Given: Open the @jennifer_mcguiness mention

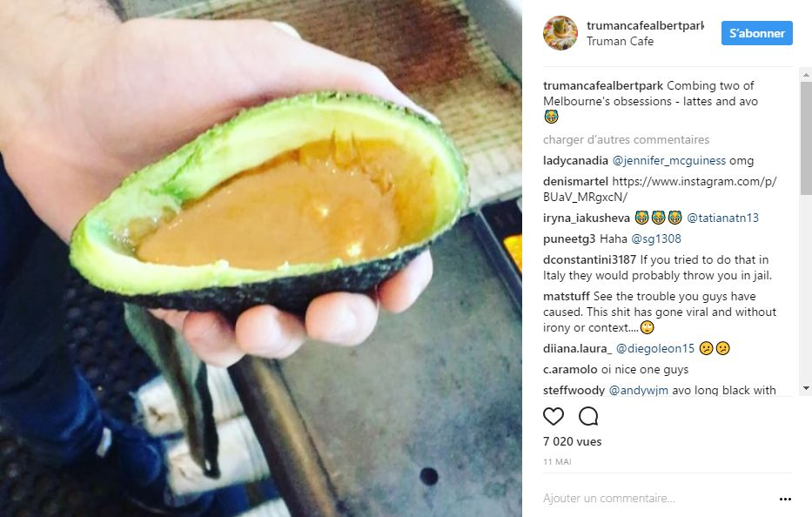Looking at the screenshot, I should coord(668,161).
